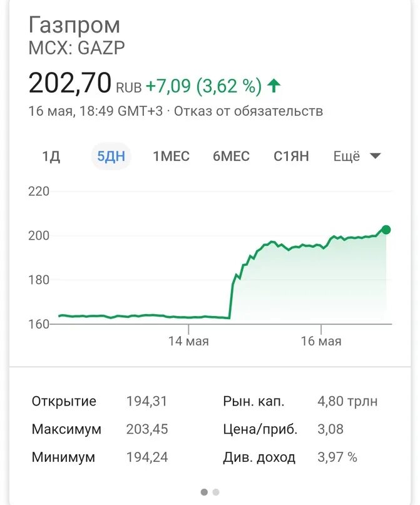This screenshot has width=420, height=505.
Task: Click the Газпром company title
Action: coord(74,25)
